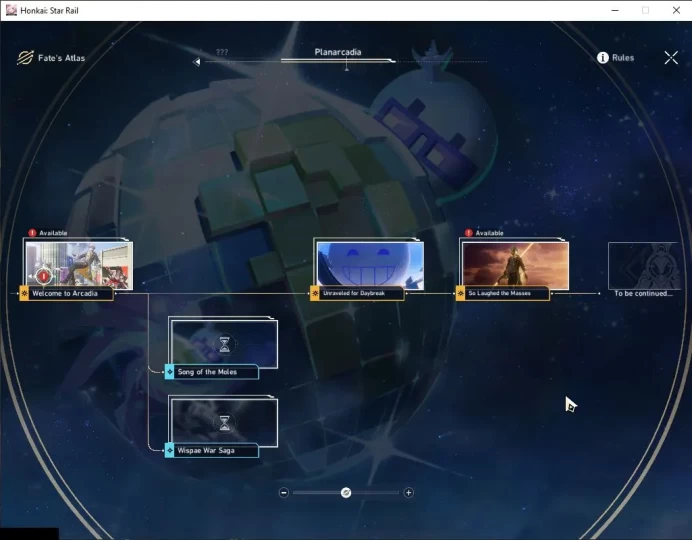The height and width of the screenshot is (540, 692).
Task: Click the So Laughed the Masses label
Action: click(500, 293)
